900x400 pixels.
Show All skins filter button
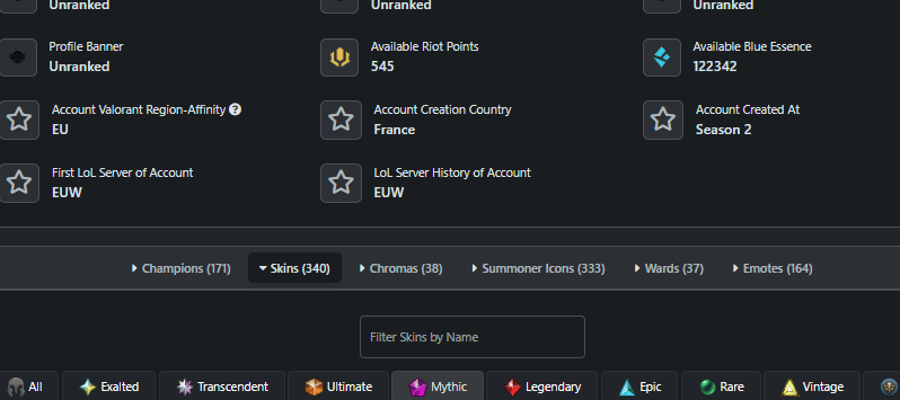[x=28, y=387]
